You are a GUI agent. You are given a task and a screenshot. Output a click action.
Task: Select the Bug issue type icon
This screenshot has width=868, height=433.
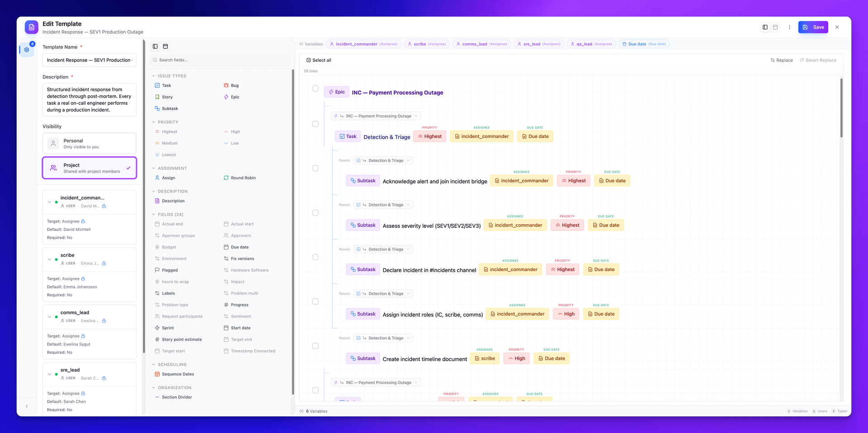click(x=225, y=85)
